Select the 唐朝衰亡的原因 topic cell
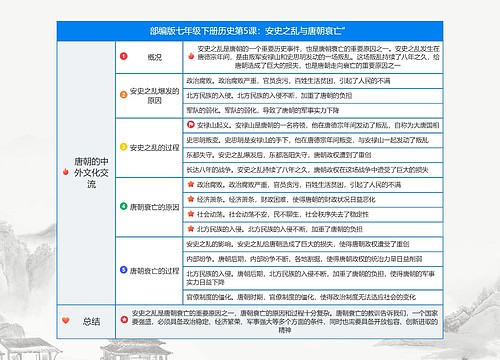Viewport: 500px width, 360px height. click(149, 207)
